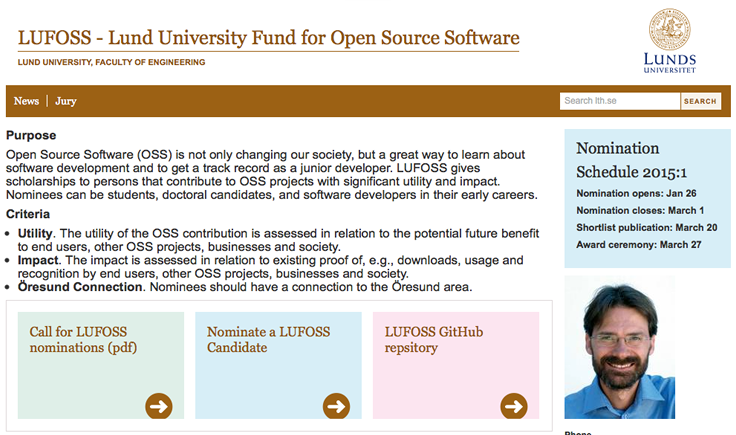736x435 pixels.
Task: Click the Criteria section heading
Action: pos(28,214)
